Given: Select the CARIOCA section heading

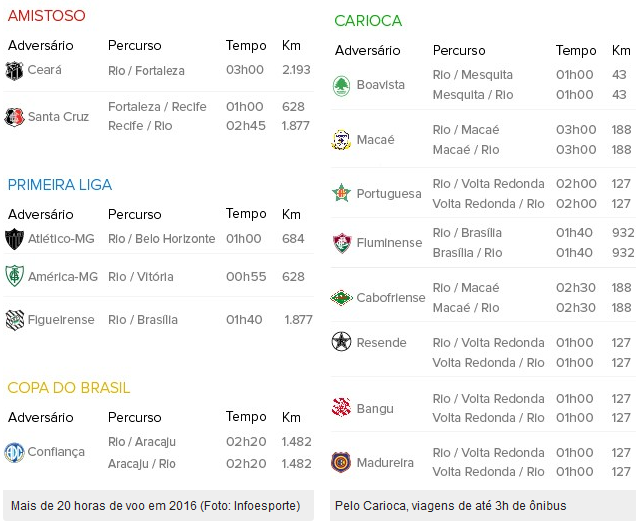Looking at the screenshot, I should 368,21.
